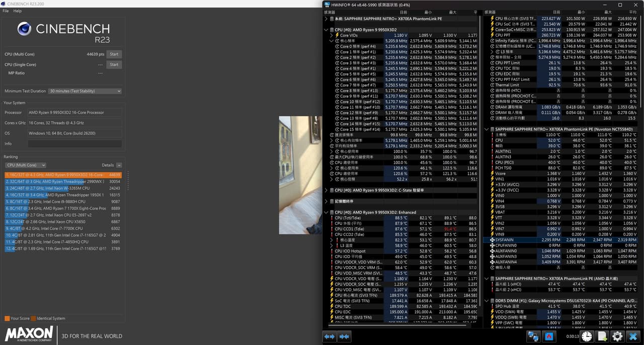Click the expand columns arrows icon in HWiNFO
Screen dimensions: 644x345
tap(329, 336)
